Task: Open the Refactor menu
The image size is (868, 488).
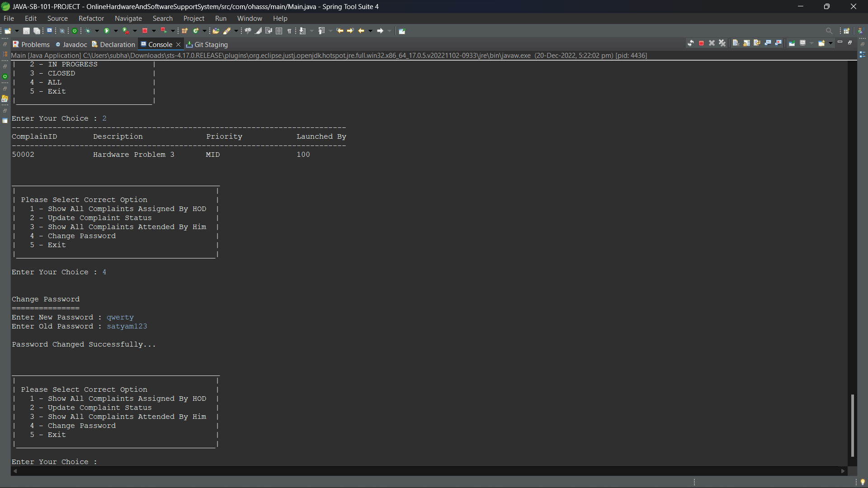Action: tap(91, 19)
